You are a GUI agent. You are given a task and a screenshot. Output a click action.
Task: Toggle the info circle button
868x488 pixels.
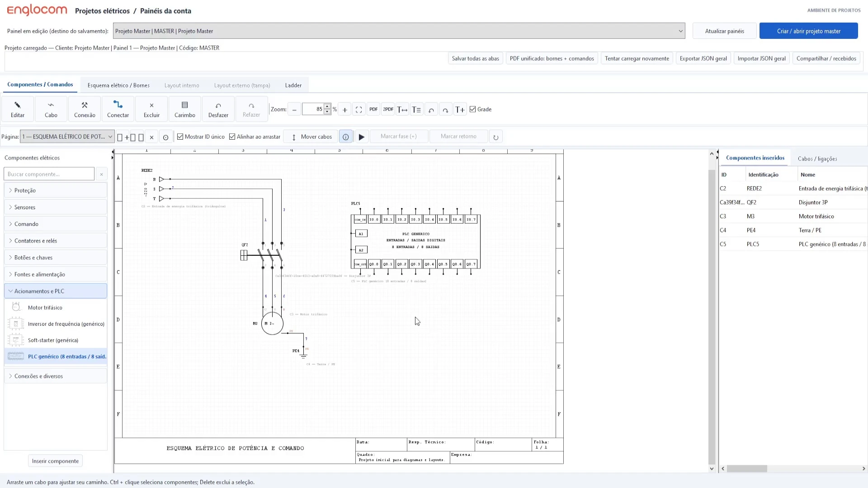point(346,137)
